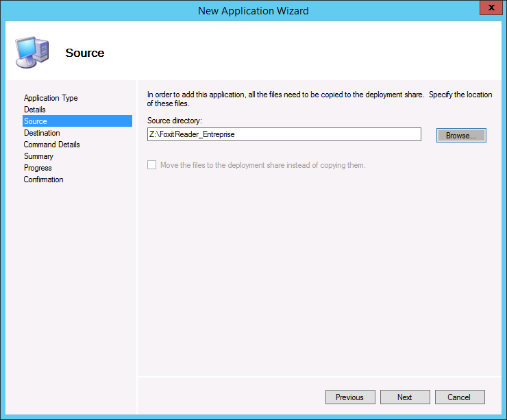Close the New Application Wizard window
This screenshot has height=420, width=507.
489,9
